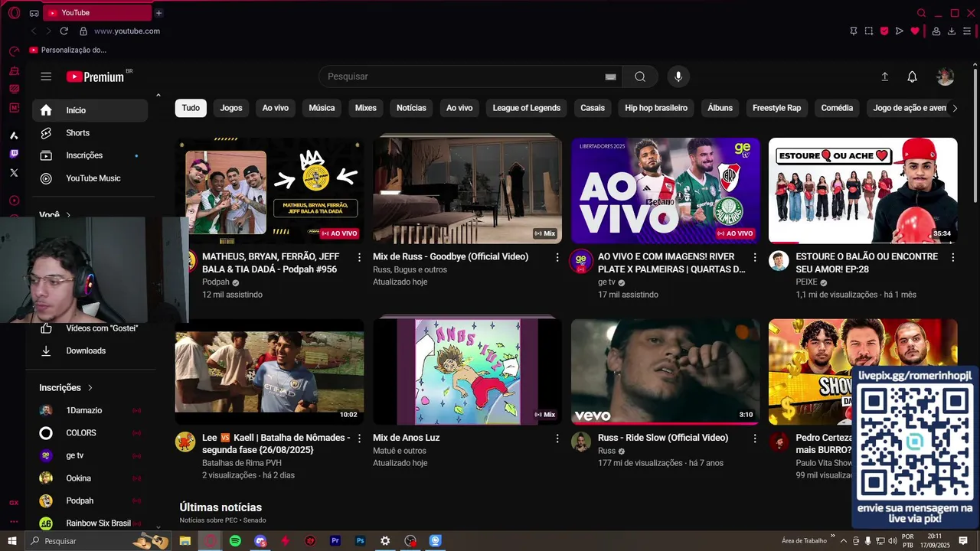The height and width of the screenshot is (551, 980).
Task: Open Premiere Pro from the taskbar
Action: pyautogui.click(x=335, y=541)
